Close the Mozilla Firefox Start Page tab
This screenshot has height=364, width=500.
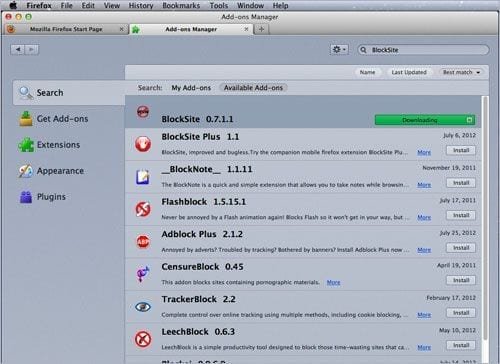121,29
